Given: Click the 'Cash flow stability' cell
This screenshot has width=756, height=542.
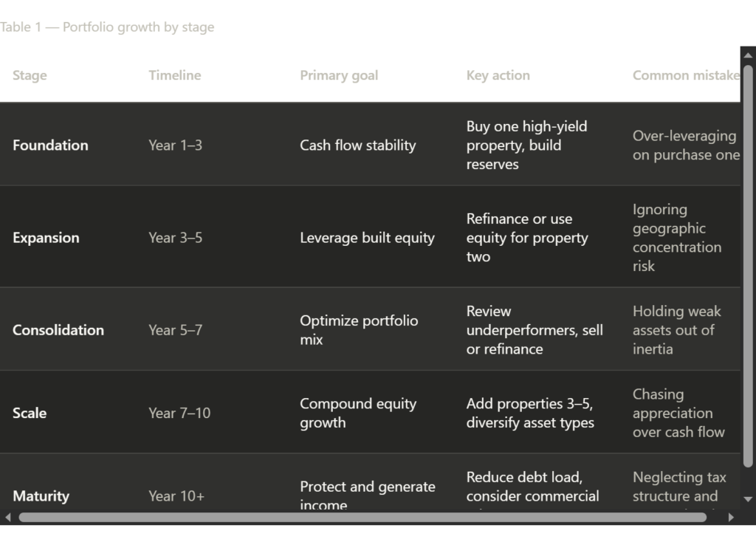Looking at the screenshot, I should pyautogui.click(x=358, y=145).
